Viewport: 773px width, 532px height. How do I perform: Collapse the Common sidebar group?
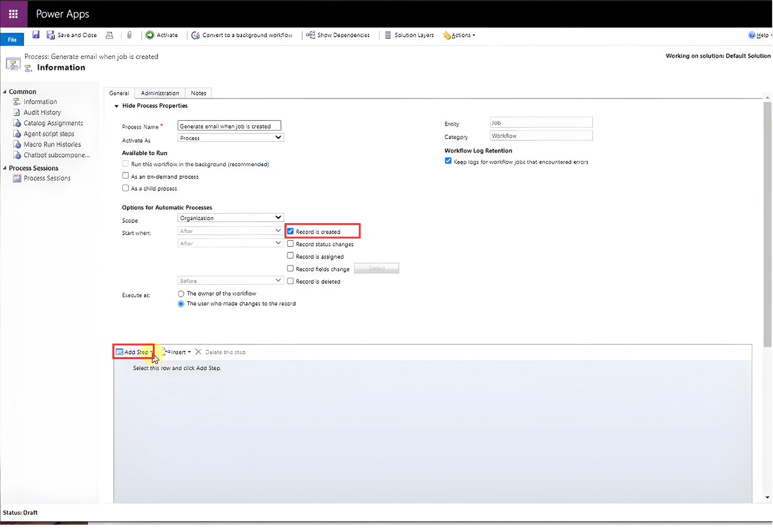coord(5,92)
